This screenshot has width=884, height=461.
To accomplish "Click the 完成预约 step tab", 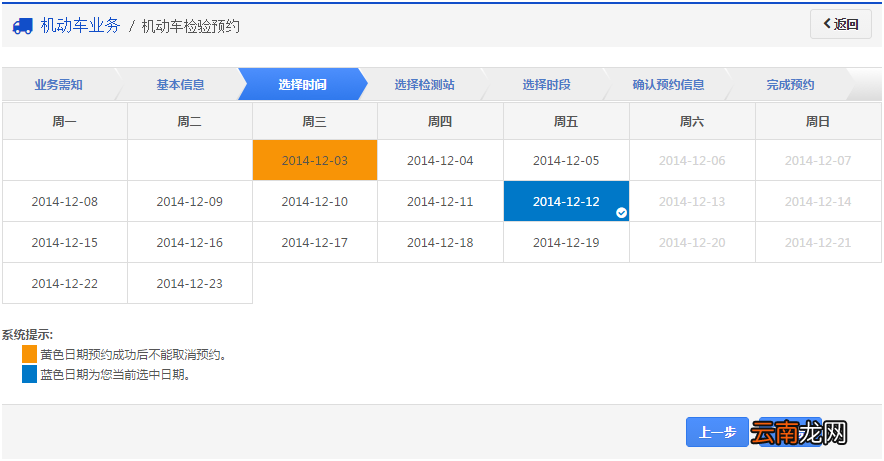I will point(790,85).
